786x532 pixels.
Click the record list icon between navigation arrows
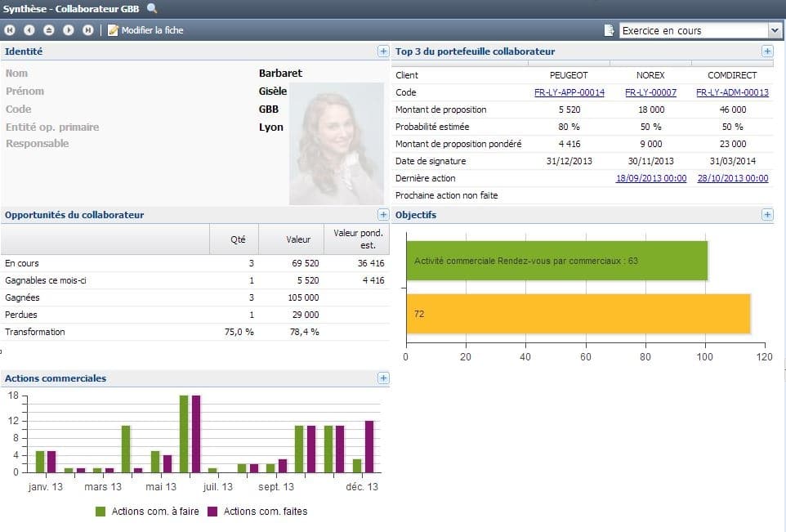pyautogui.click(x=48, y=30)
